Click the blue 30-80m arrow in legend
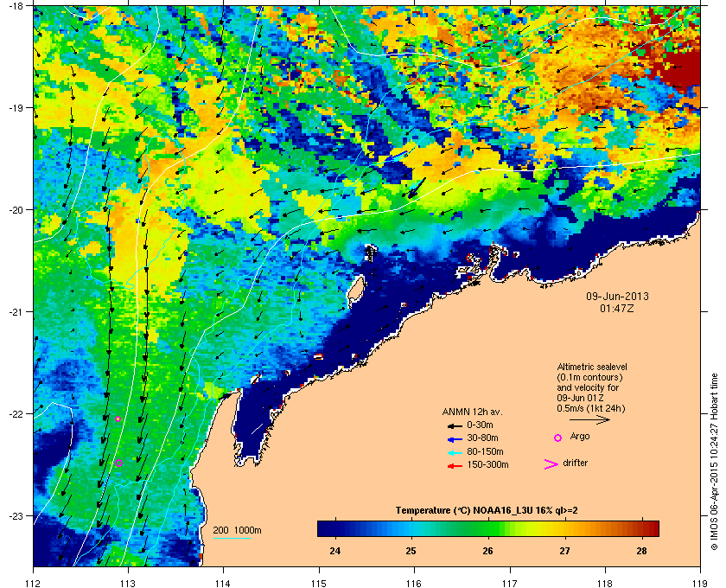This screenshot has width=726, height=588. (455, 438)
